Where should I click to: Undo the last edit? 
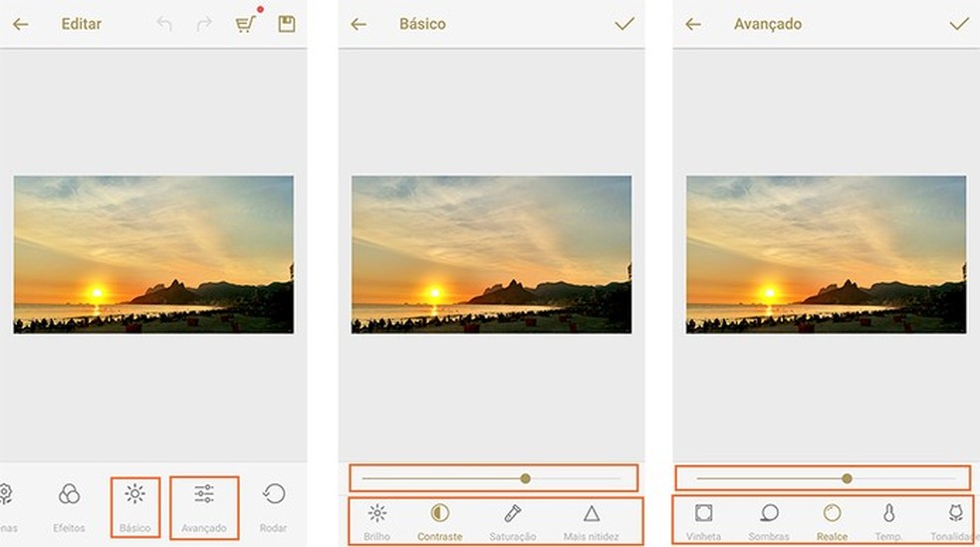pyautogui.click(x=164, y=24)
